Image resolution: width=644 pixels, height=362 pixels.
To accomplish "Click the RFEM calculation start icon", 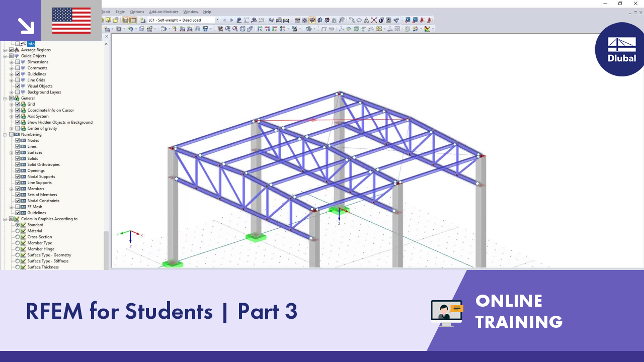I will click(312, 20).
